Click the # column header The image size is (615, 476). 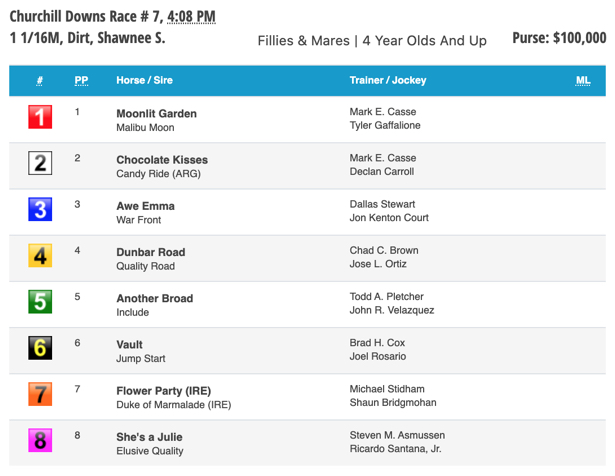pyautogui.click(x=40, y=80)
